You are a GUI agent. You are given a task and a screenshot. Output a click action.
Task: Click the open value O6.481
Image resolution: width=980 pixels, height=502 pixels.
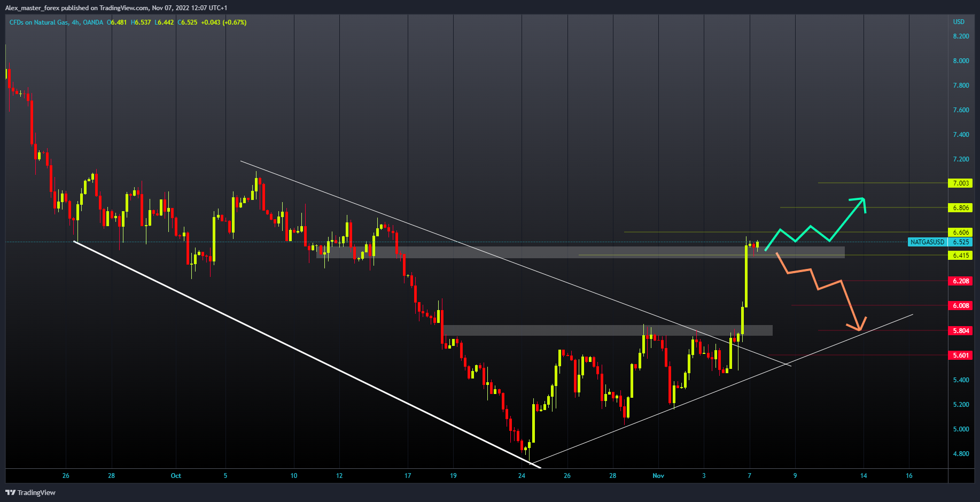(x=116, y=22)
